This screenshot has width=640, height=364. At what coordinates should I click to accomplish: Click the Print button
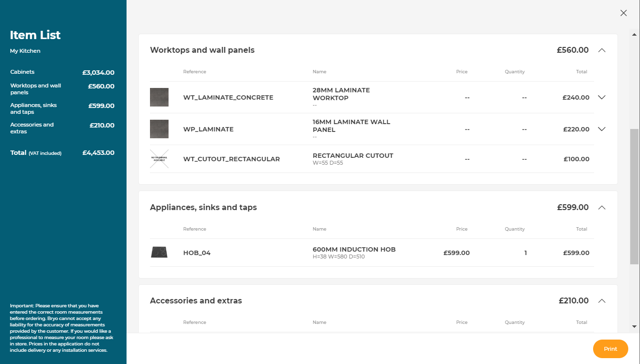610,348
